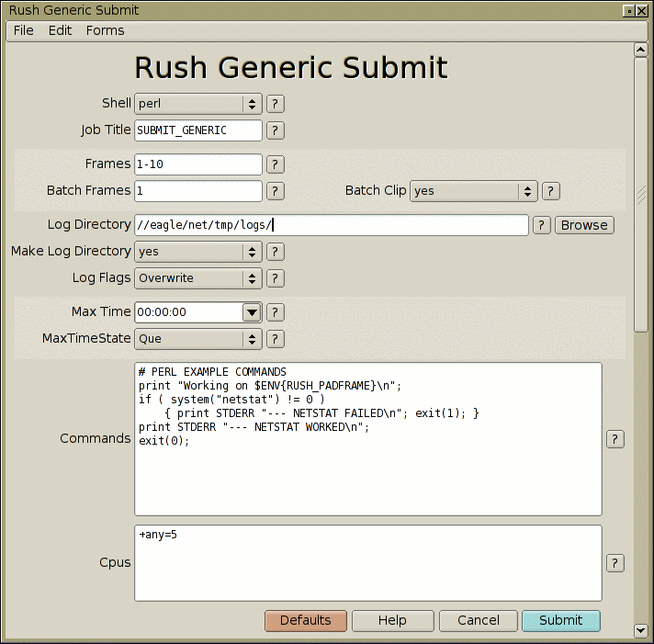Open the Log Flags Overwrite dropdown
This screenshot has height=644, width=654.
point(198,278)
